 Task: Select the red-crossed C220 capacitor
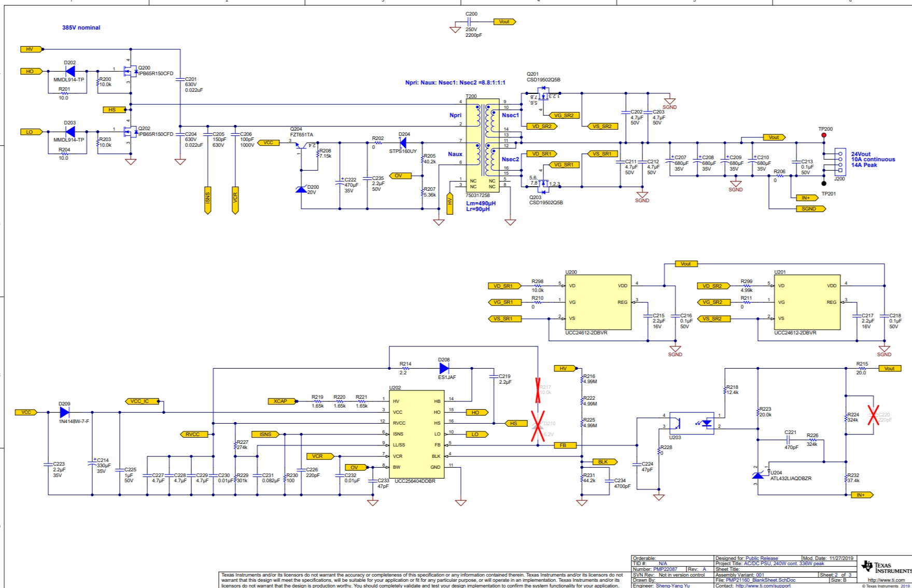[x=873, y=415]
